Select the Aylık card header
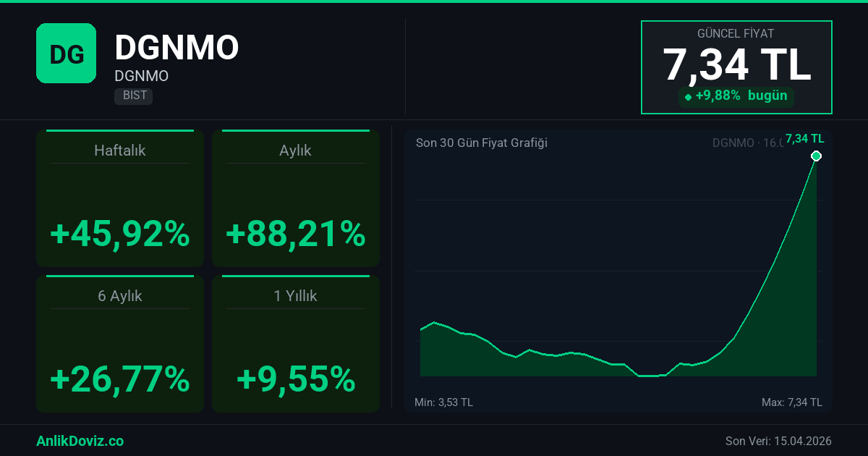Image resolution: width=868 pixels, height=456 pixels. click(x=295, y=151)
